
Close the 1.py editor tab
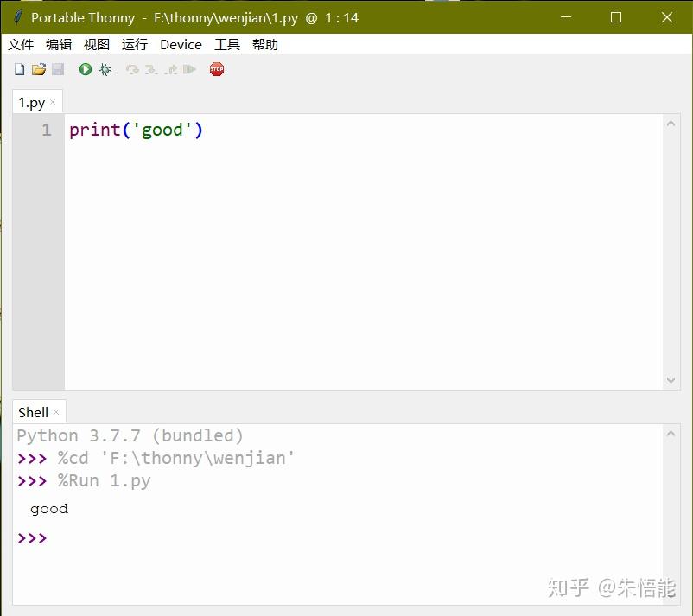tap(53, 102)
